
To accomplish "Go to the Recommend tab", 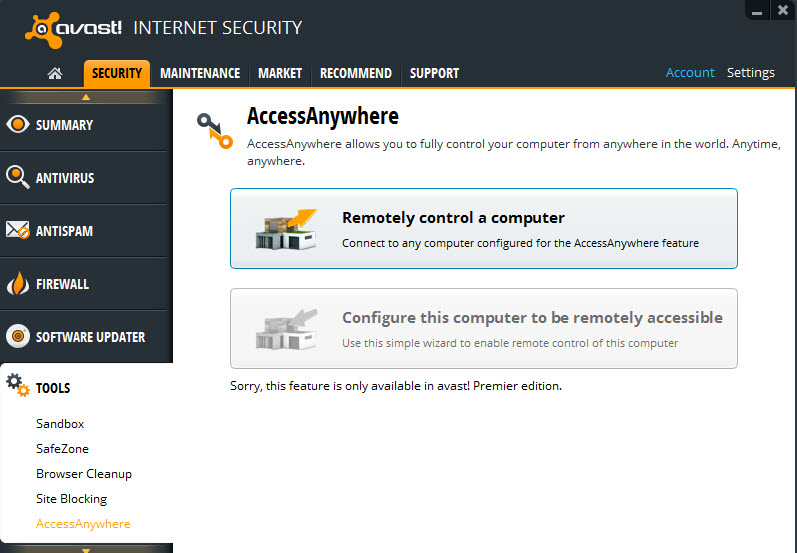I will coord(356,73).
